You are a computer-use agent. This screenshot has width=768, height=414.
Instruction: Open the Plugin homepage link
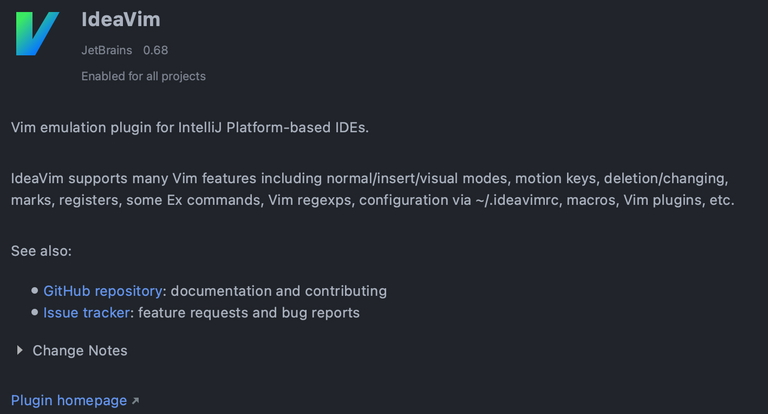pos(69,401)
